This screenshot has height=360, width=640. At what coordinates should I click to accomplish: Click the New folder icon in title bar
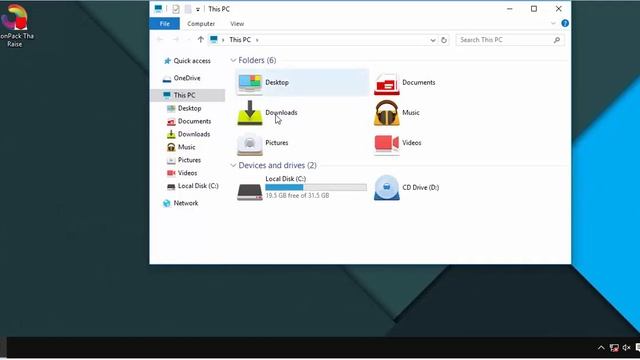point(188,9)
